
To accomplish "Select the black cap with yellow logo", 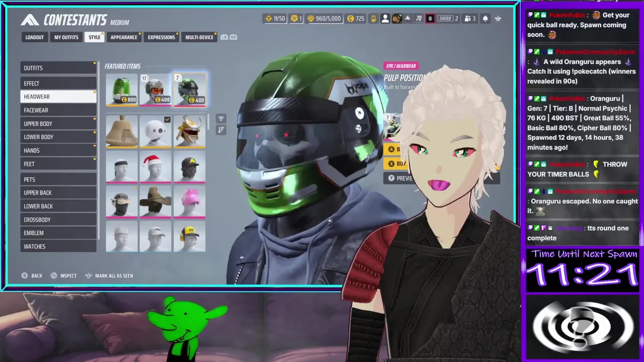I will pyautogui.click(x=190, y=166).
